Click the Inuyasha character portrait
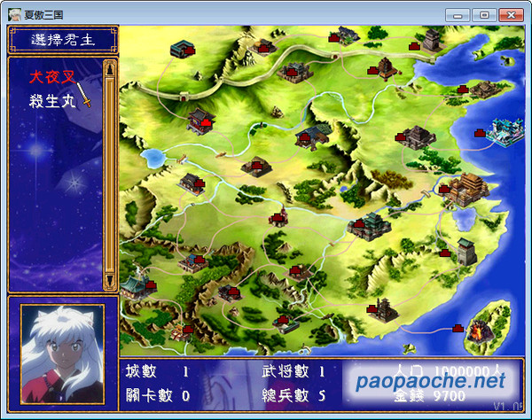The width and height of the screenshot is (532, 420). tap(62, 354)
